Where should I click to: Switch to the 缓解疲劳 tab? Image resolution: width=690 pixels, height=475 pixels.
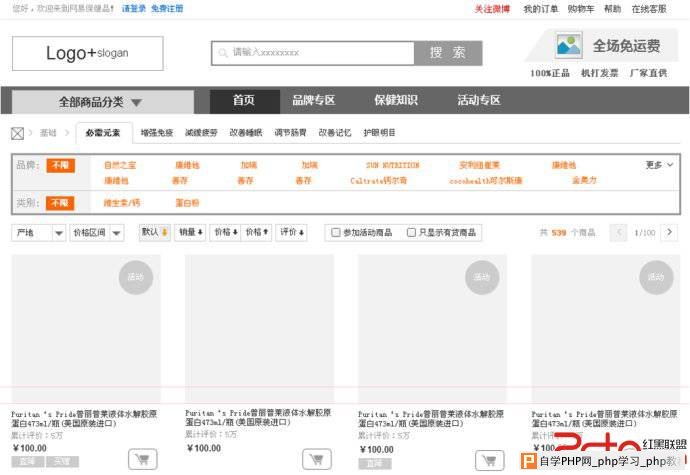[201, 133]
